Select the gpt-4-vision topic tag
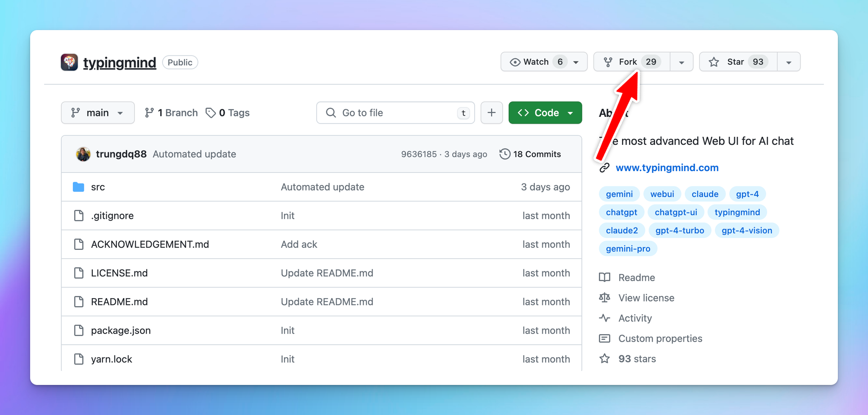The width and height of the screenshot is (868, 415). (747, 230)
